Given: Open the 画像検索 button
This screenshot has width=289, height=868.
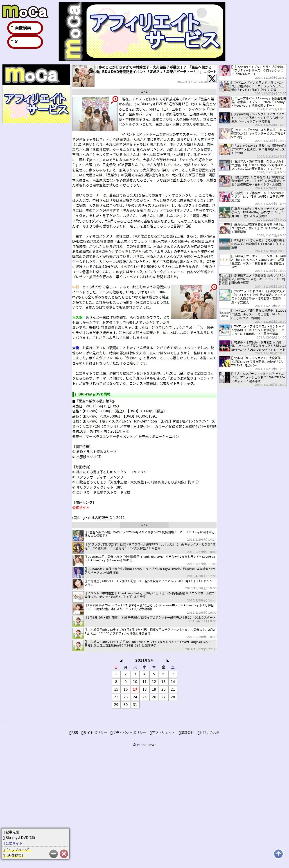Looking at the screenshot, I should (x=25, y=28).
